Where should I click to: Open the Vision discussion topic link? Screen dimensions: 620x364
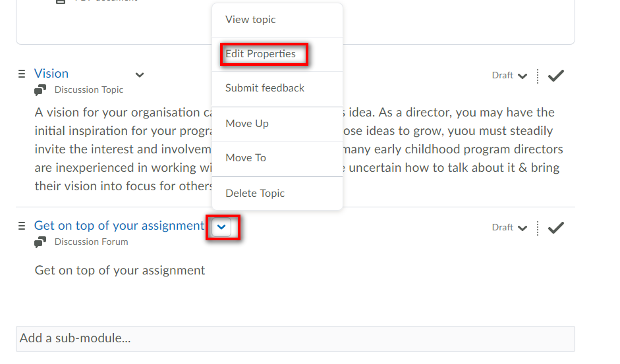(x=51, y=74)
